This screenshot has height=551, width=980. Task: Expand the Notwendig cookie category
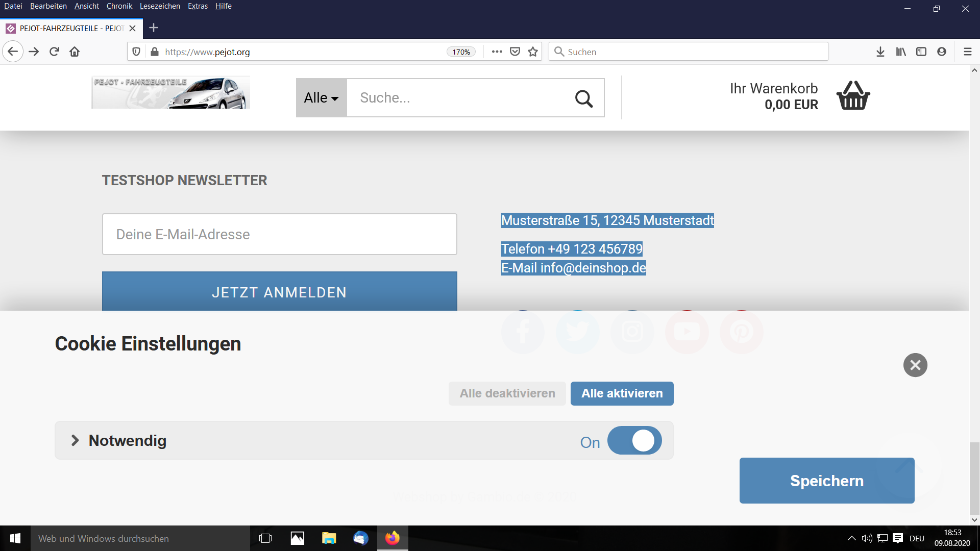[x=75, y=440]
